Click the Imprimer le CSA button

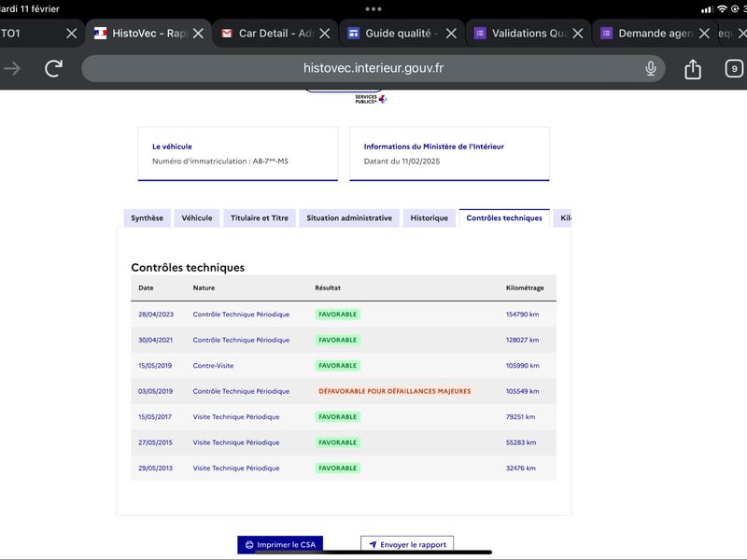tap(280, 544)
